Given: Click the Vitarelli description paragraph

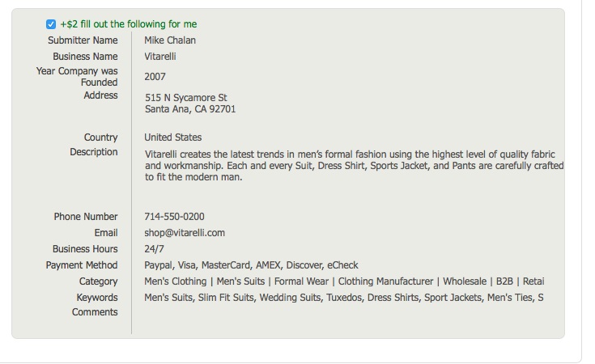Looking at the screenshot, I should 353,166.
